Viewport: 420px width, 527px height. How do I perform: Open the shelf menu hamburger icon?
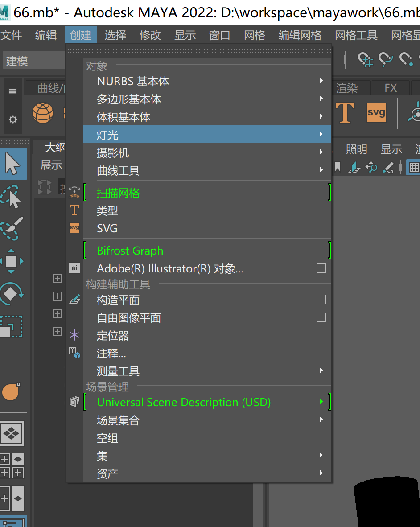pyautogui.click(x=12, y=91)
